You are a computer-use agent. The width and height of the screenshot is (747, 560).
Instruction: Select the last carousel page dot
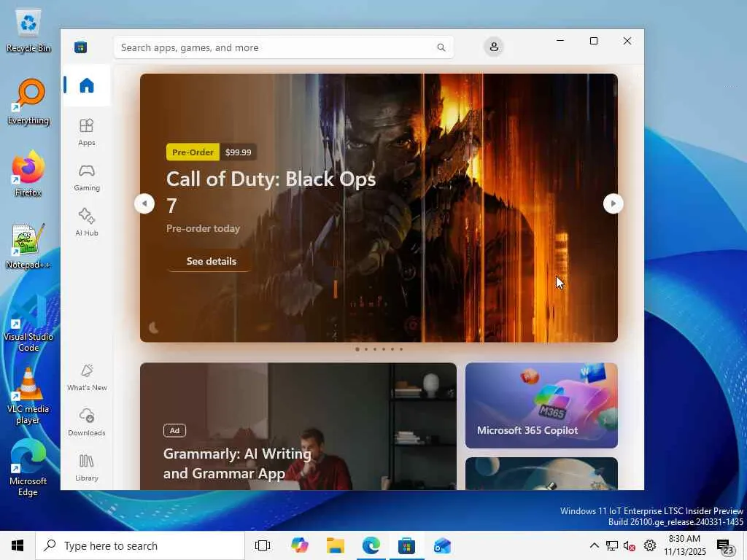point(401,349)
